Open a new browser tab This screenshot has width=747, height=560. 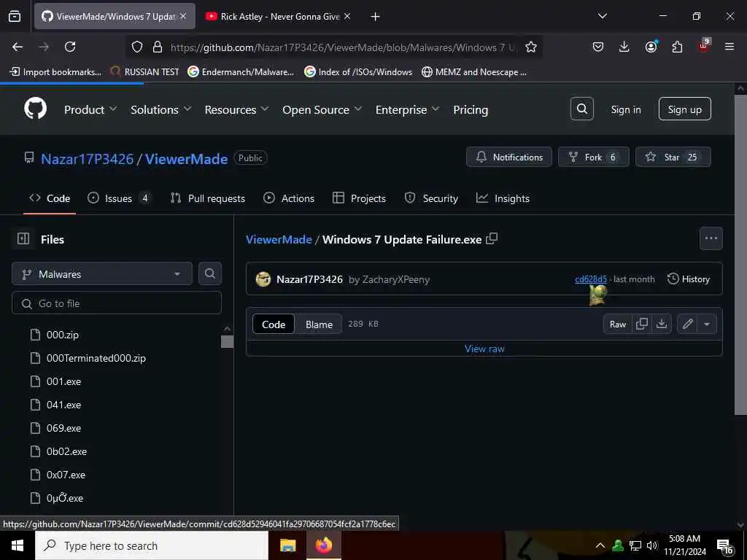pyautogui.click(x=375, y=16)
